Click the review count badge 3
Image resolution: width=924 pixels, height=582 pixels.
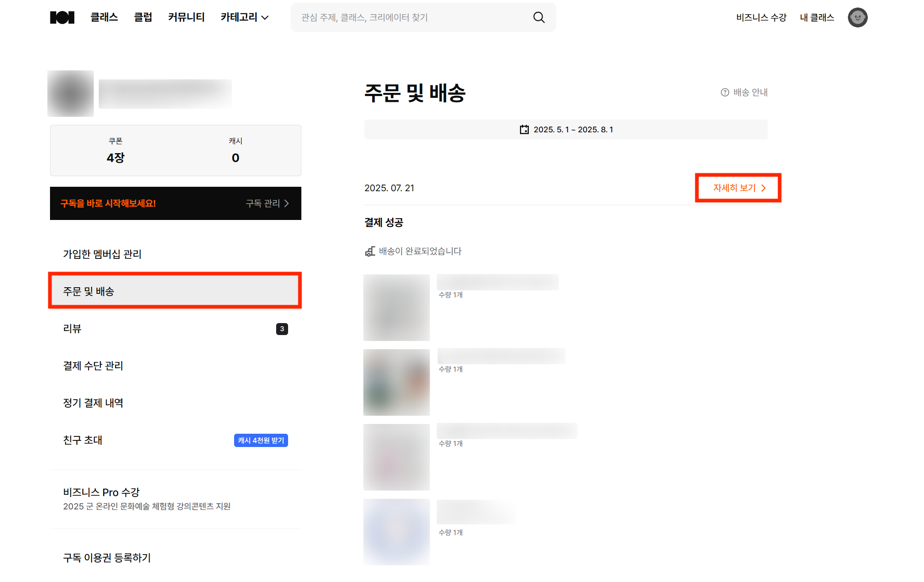(x=282, y=329)
